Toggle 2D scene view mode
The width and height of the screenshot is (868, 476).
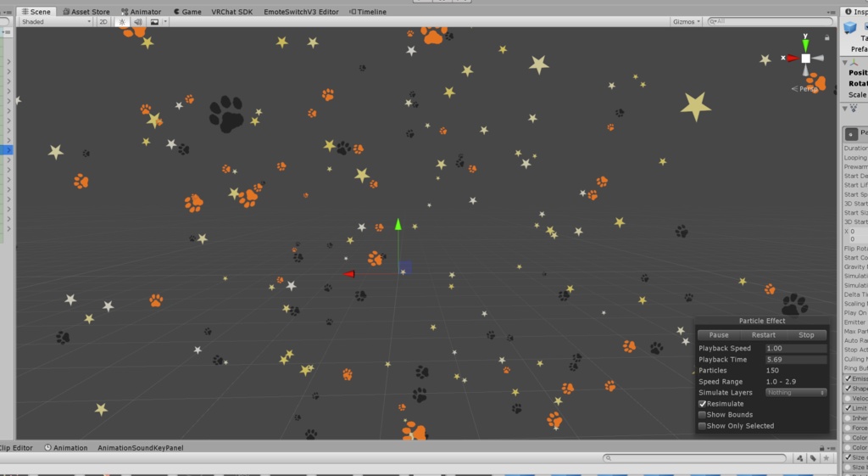click(103, 21)
